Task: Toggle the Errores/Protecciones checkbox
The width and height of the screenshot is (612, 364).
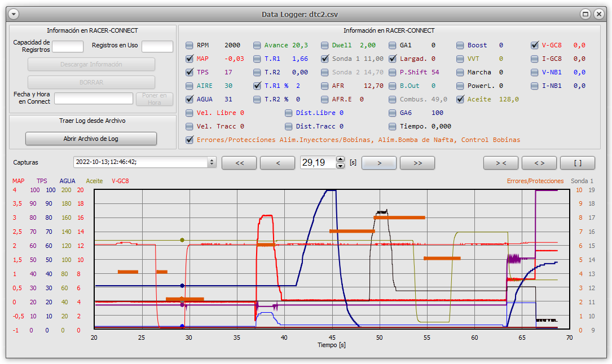Action: coord(189,140)
